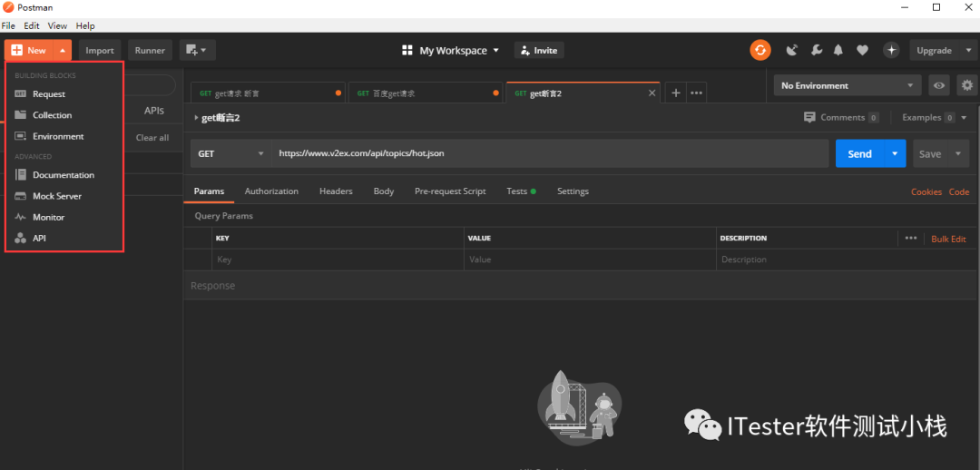Open the File menu
This screenshot has width=980, height=470.
[x=8, y=25]
